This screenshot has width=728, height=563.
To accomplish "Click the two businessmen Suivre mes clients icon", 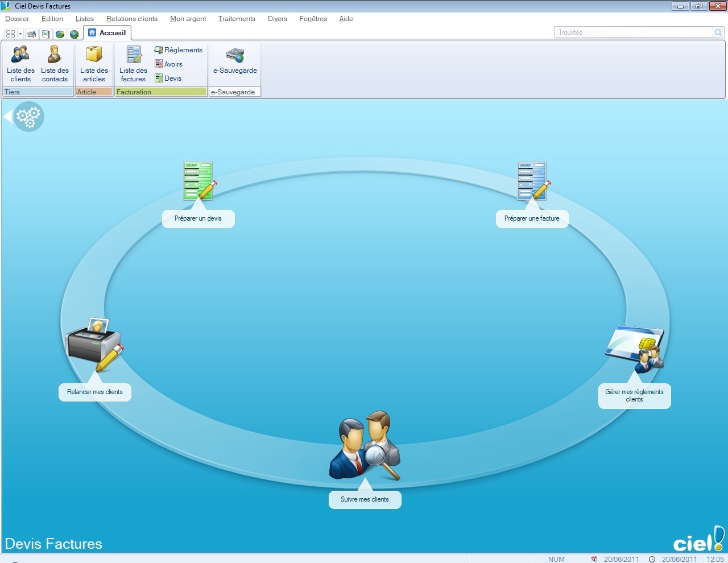I will pos(365,445).
